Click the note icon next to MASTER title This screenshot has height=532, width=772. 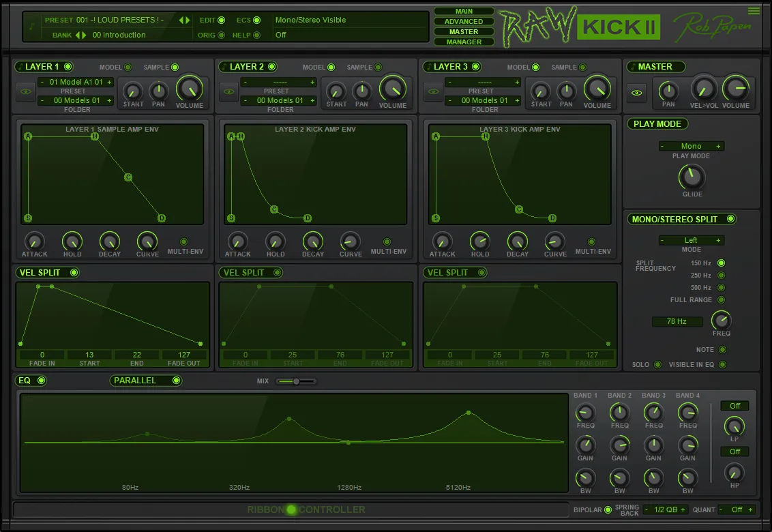[633, 67]
